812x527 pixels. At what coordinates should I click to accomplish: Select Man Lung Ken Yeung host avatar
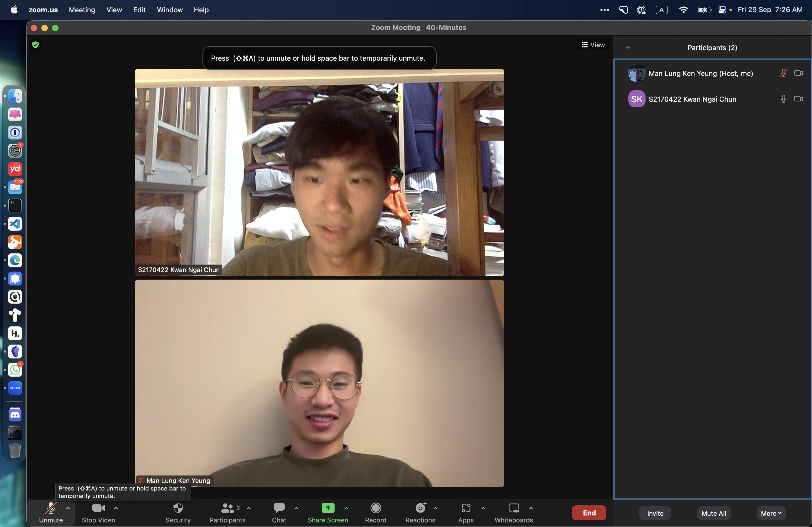click(x=637, y=73)
